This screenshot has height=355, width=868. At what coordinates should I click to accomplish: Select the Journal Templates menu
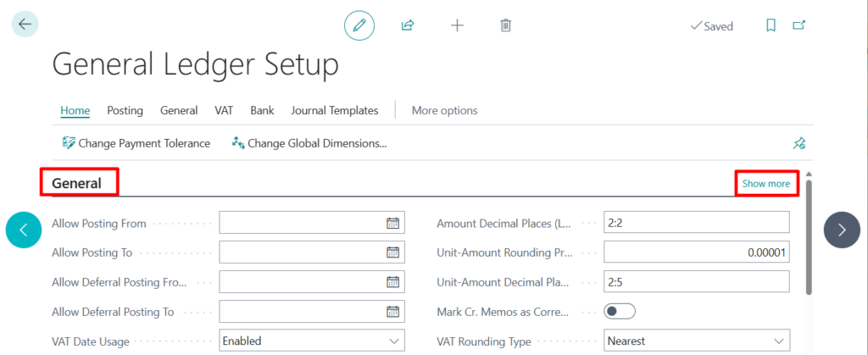pyautogui.click(x=334, y=110)
